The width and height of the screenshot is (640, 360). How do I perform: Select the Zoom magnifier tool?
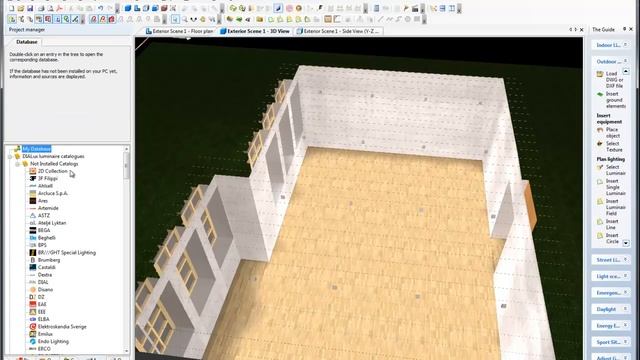point(184,19)
